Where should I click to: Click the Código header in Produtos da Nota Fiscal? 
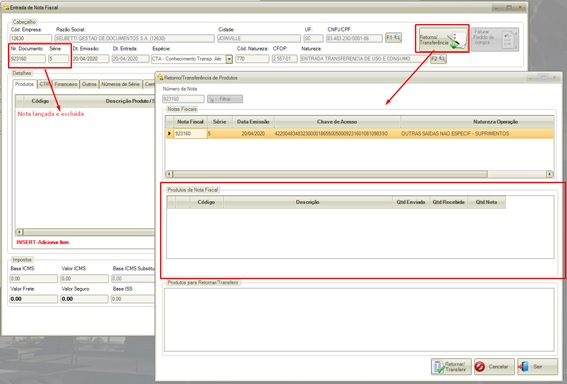pyautogui.click(x=206, y=202)
